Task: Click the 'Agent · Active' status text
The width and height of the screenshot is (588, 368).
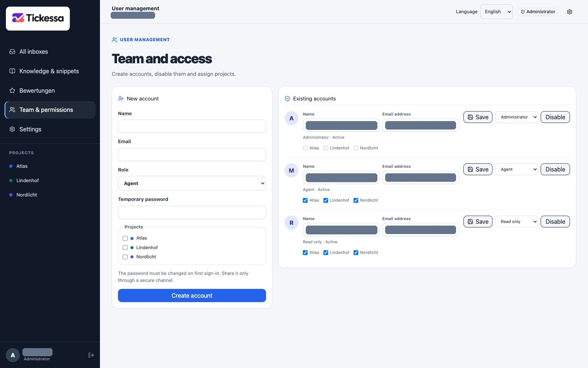Action: (316, 190)
